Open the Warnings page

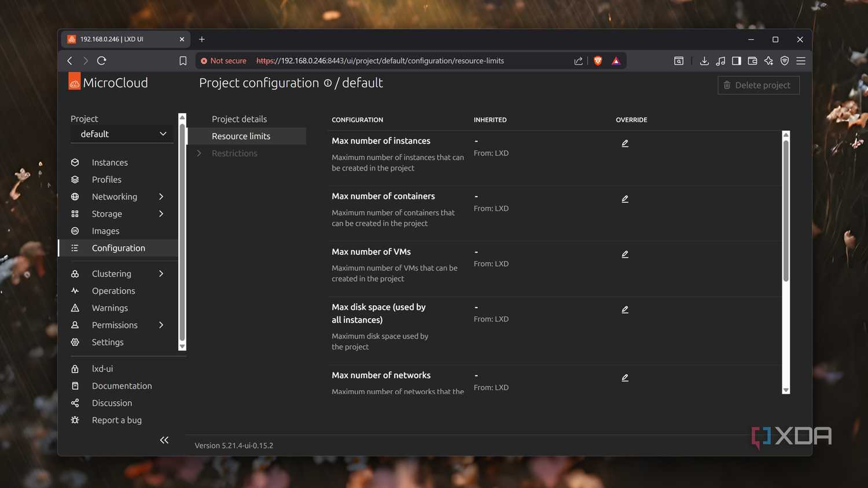click(x=110, y=308)
